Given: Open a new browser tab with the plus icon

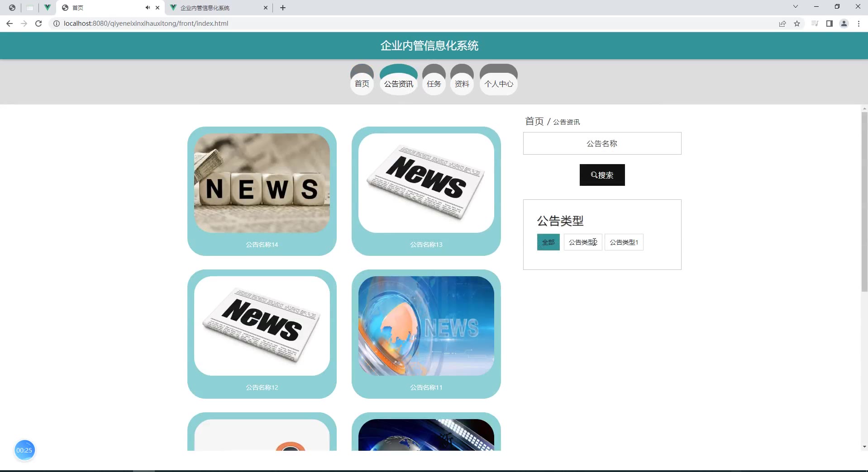Looking at the screenshot, I should 283,8.
